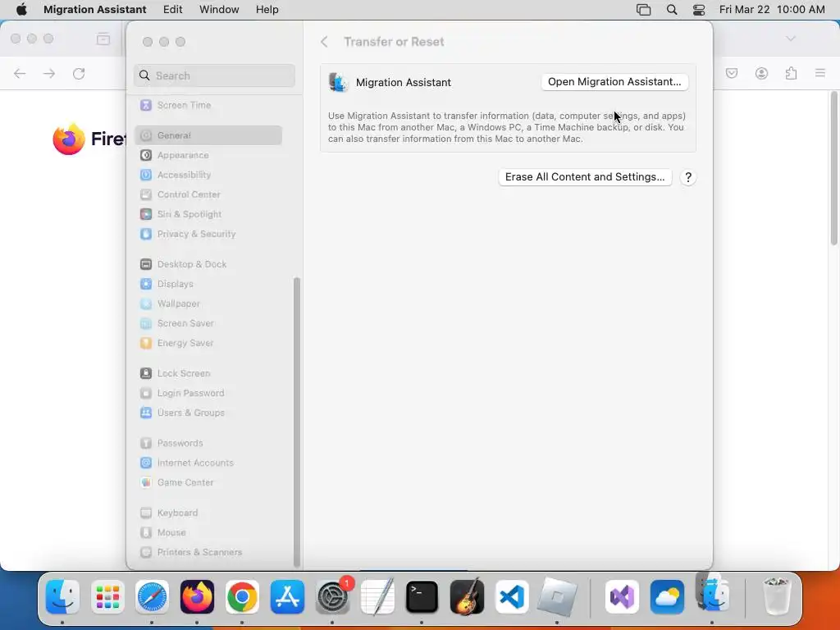Click the help question mark button
840x630 pixels.
click(688, 177)
